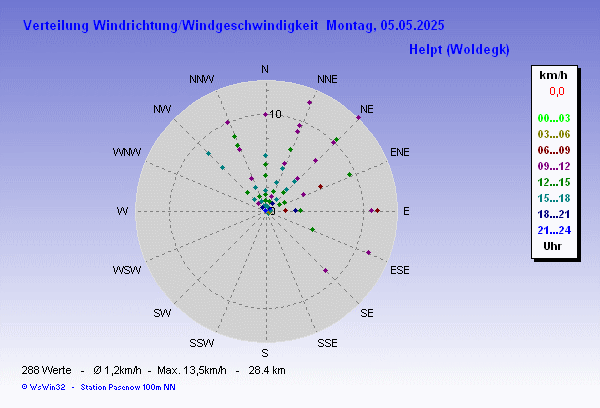The height and width of the screenshot is (408, 600).
Task: Click the 'ESE' compass label
Action: (399, 270)
